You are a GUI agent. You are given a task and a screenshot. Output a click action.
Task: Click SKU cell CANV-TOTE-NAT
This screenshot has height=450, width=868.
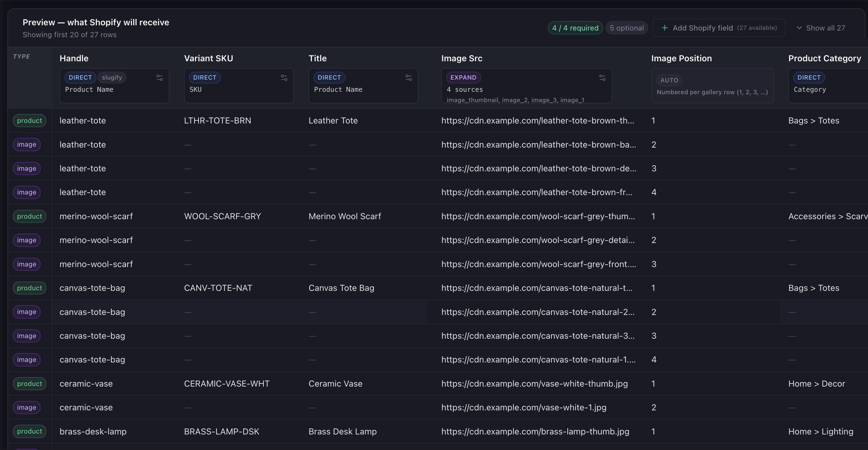pos(218,288)
